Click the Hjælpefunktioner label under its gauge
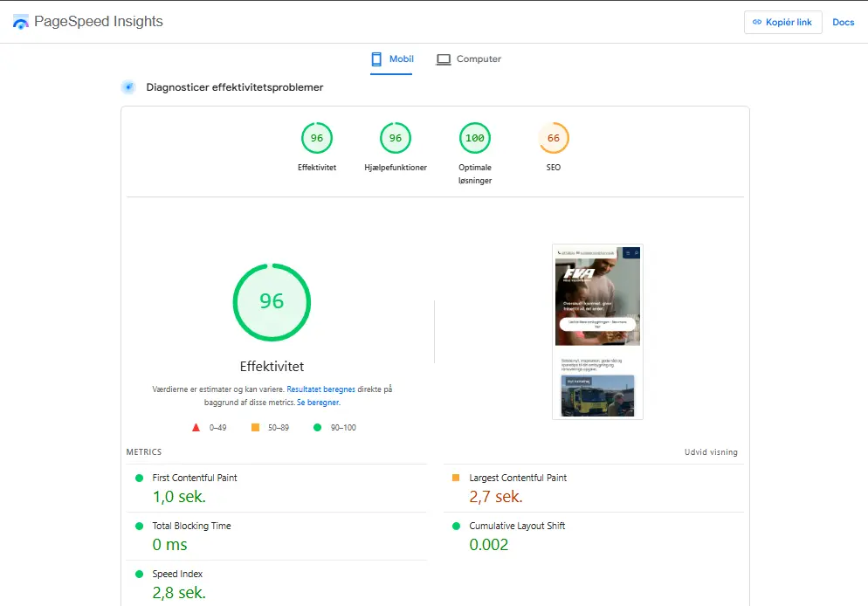The width and height of the screenshot is (868, 606). click(396, 167)
